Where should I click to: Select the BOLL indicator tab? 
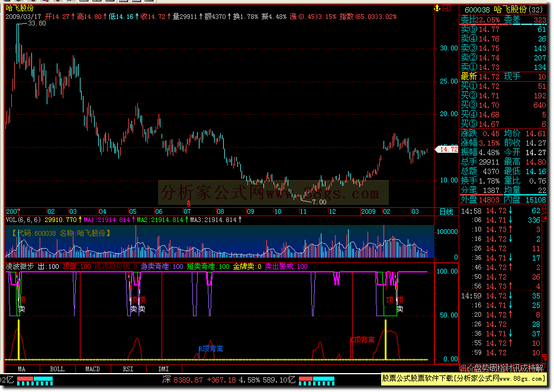pyautogui.click(x=57, y=369)
